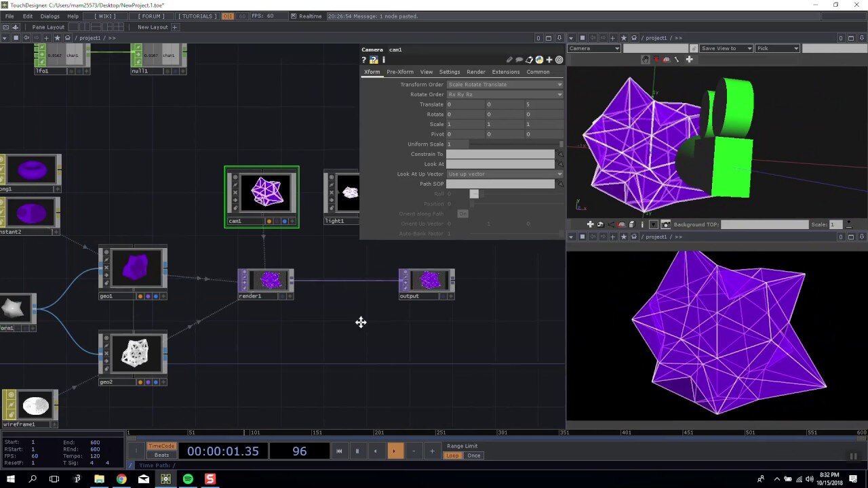868x488 pixels.
Task: Open the Pick dropdown in viewer
Action: (777, 48)
